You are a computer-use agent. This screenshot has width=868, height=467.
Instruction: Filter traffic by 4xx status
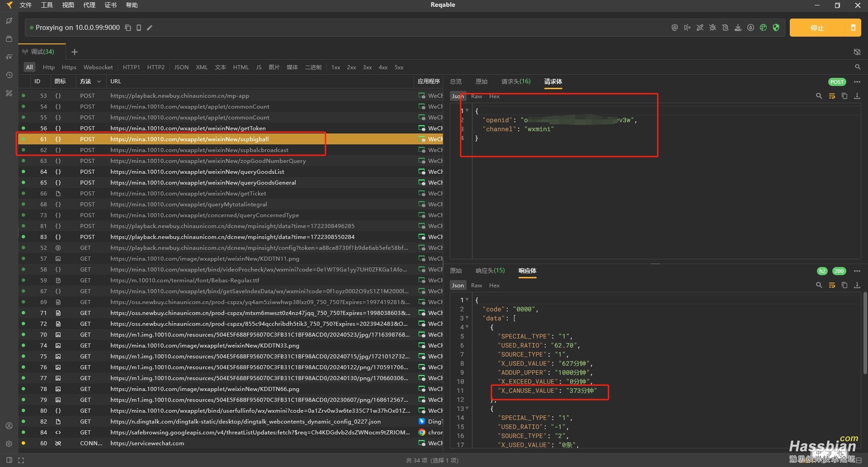tap(383, 67)
